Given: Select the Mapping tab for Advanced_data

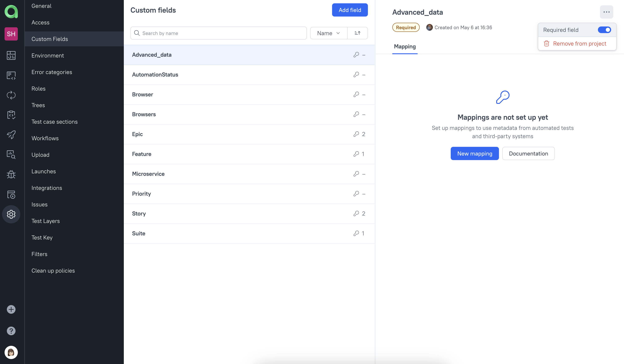Looking at the screenshot, I should pyautogui.click(x=405, y=46).
